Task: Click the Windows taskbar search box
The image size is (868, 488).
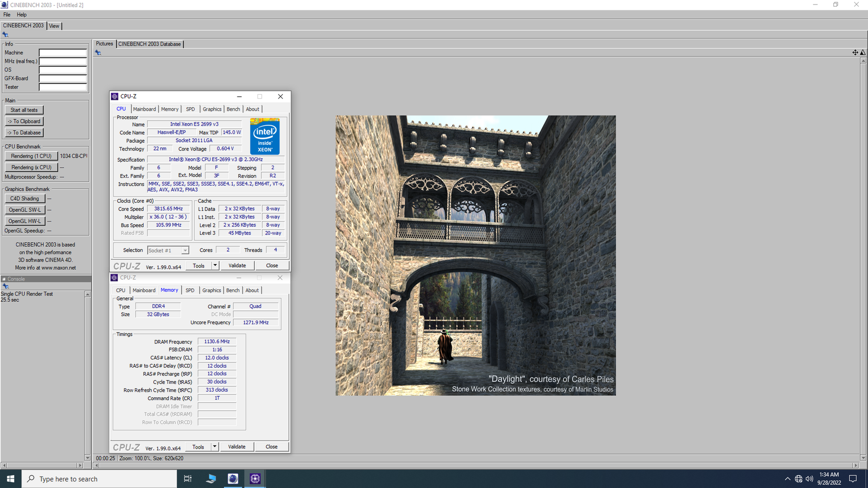Action: [99, 479]
